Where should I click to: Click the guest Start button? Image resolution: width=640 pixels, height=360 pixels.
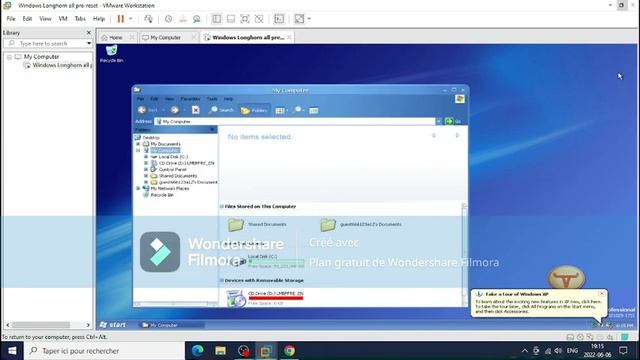click(113, 325)
